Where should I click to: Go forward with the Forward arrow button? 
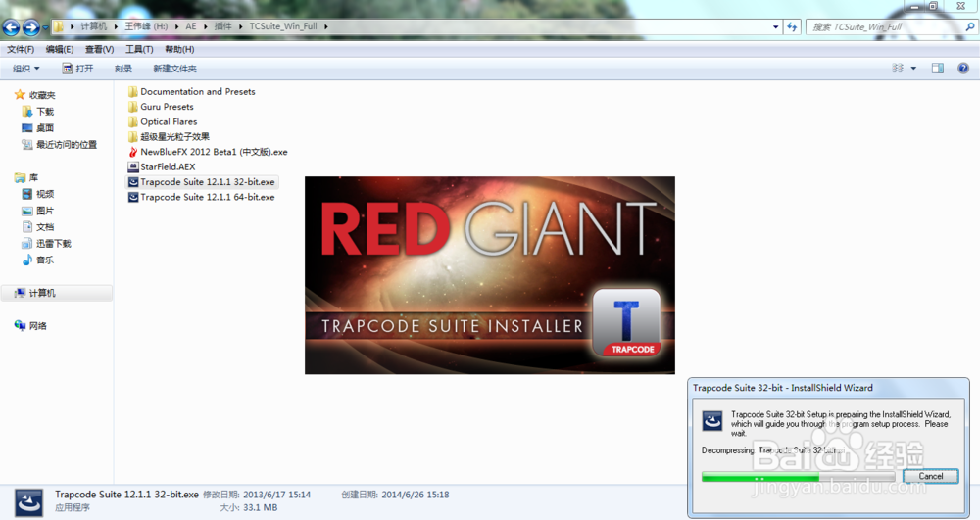click(x=30, y=26)
